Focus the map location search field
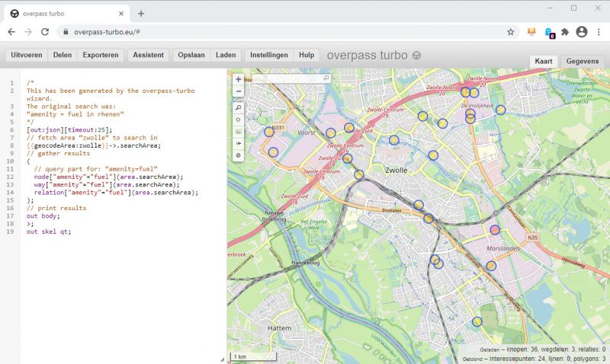The image size is (610, 364). pyautogui.click(x=290, y=78)
